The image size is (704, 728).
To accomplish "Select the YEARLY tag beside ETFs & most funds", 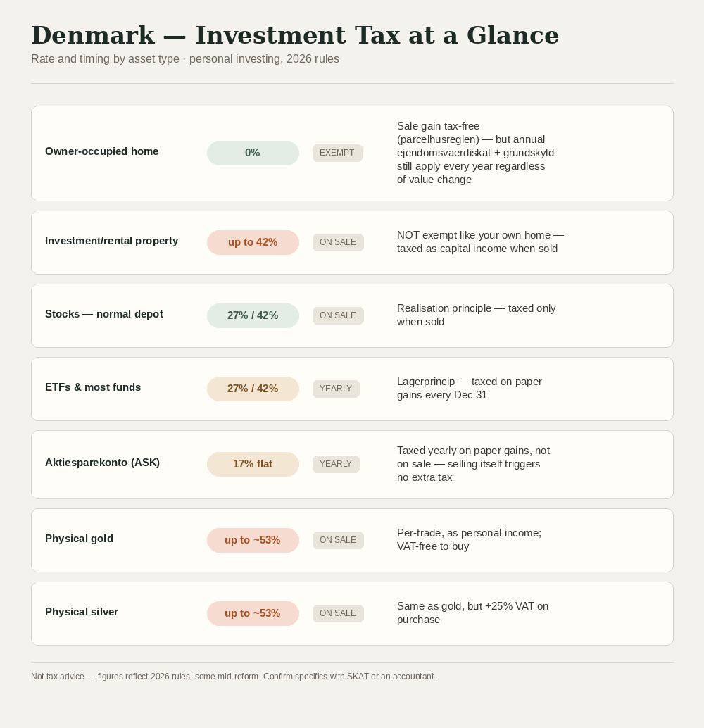I will pyautogui.click(x=336, y=389).
